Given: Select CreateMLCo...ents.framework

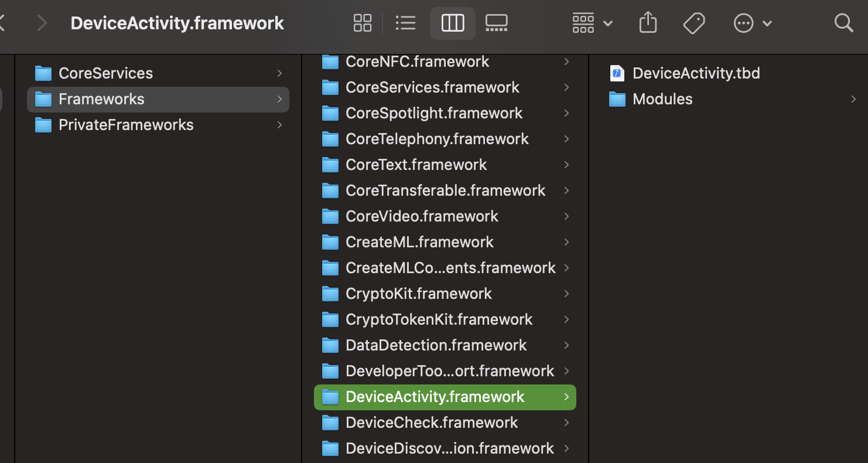Looking at the screenshot, I should coord(445,268).
